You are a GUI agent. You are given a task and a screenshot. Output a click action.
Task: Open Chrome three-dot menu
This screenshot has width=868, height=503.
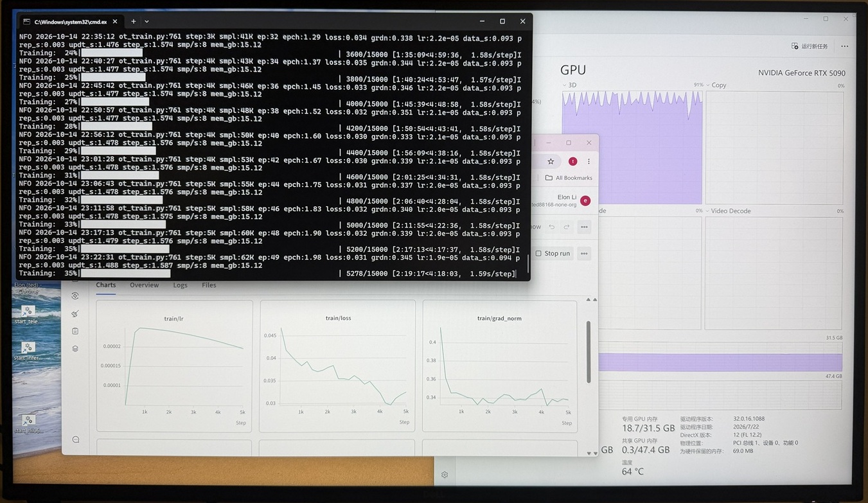click(589, 161)
